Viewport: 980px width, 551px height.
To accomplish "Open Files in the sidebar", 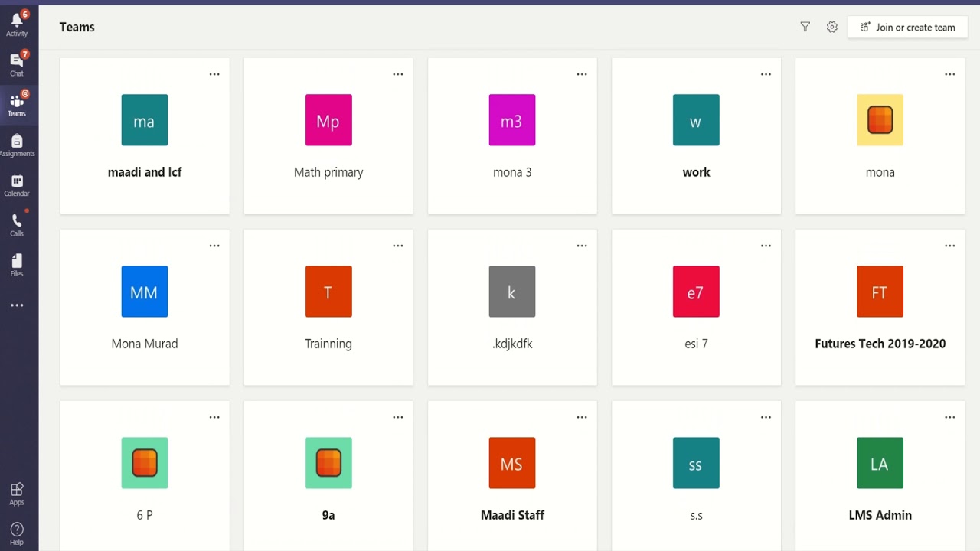I will [17, 264].
